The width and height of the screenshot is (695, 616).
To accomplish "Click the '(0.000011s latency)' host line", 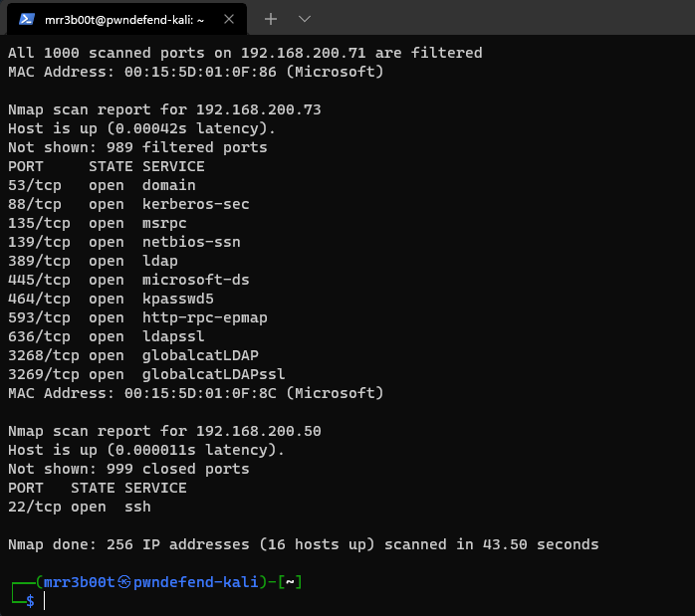I will (146, 451).
